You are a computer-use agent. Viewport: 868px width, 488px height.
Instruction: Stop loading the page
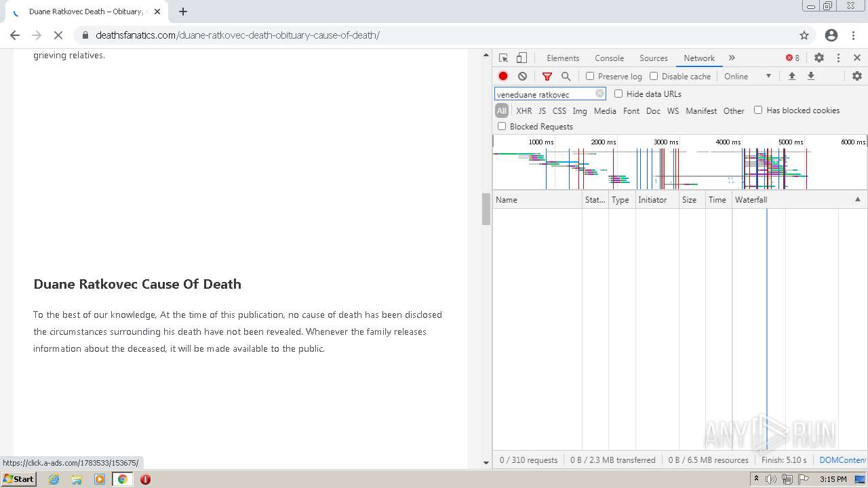pos(58,35)
